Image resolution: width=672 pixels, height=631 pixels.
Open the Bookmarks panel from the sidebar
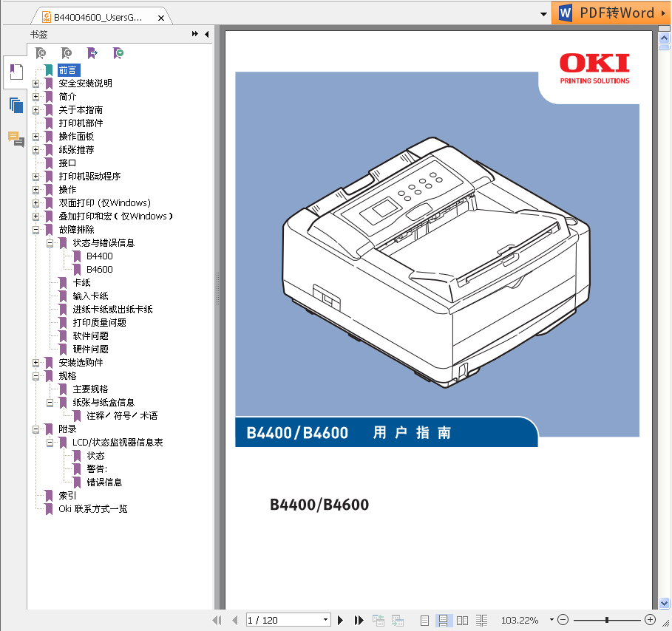tap(16, 72)
